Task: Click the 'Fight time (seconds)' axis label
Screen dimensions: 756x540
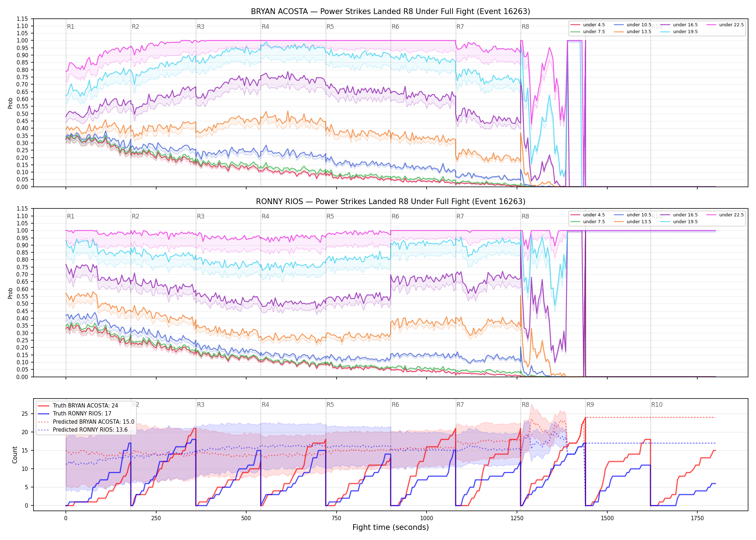Action: (391, 527)
